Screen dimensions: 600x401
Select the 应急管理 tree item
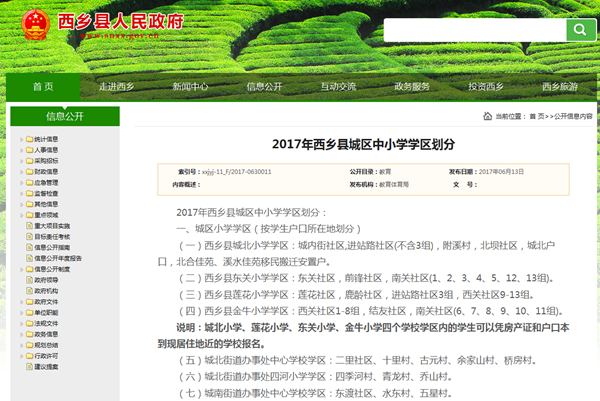pos(46,182)
